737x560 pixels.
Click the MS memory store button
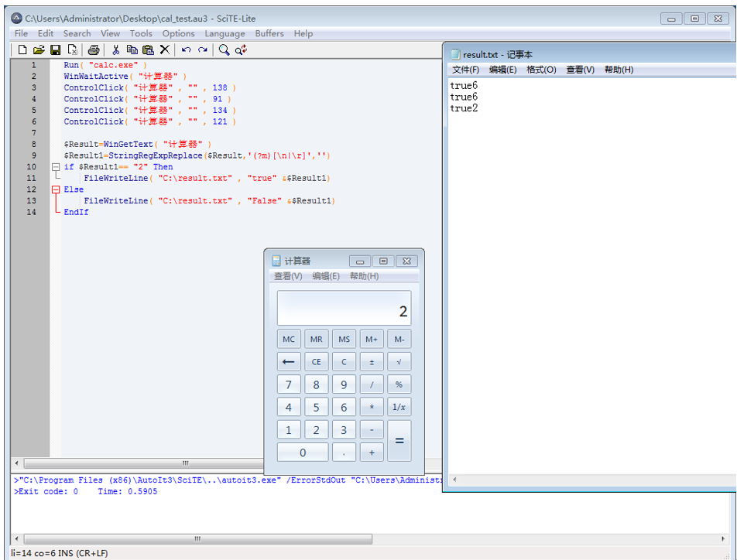coord(344,340)
